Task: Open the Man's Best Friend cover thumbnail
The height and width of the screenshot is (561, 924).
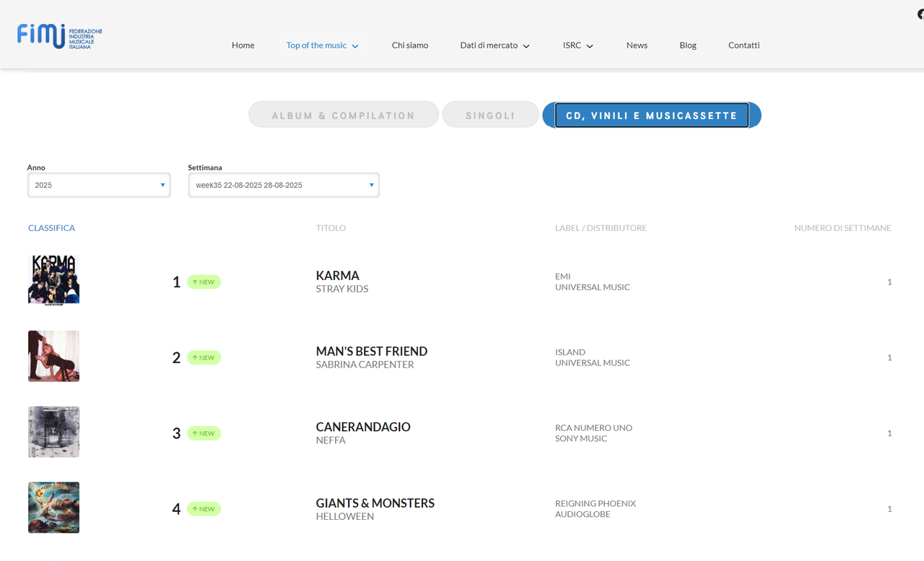Action: [x=53, y=356]
